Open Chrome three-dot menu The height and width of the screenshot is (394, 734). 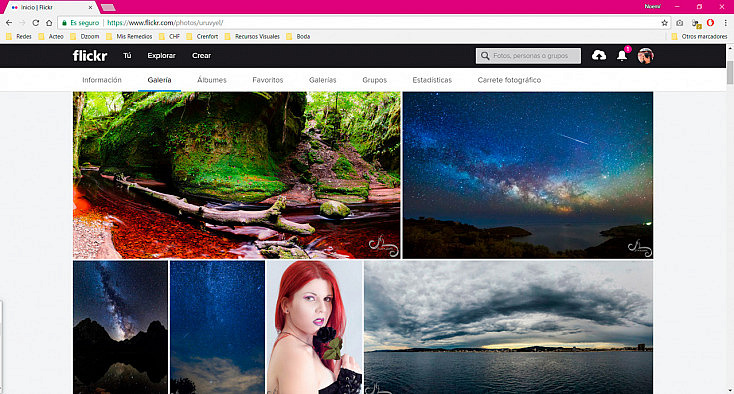pos(726,22)
